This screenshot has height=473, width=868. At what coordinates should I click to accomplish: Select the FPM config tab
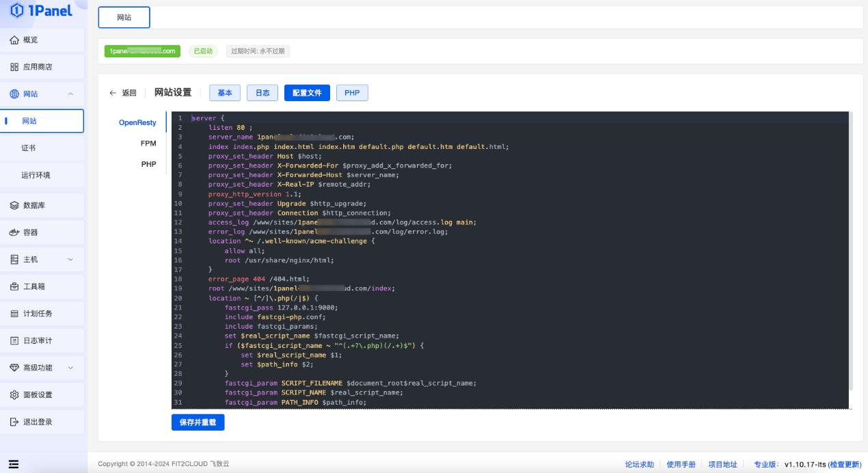click(148, 144)
